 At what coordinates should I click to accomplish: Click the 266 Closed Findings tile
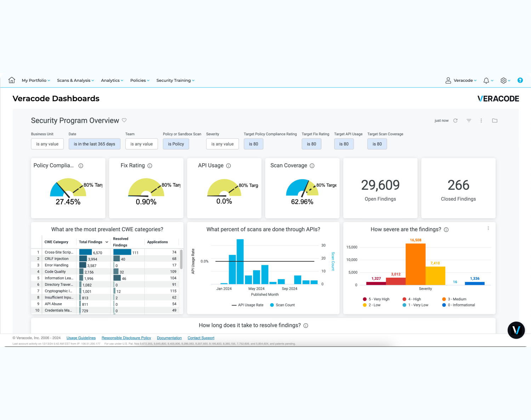tap(458, 188)
